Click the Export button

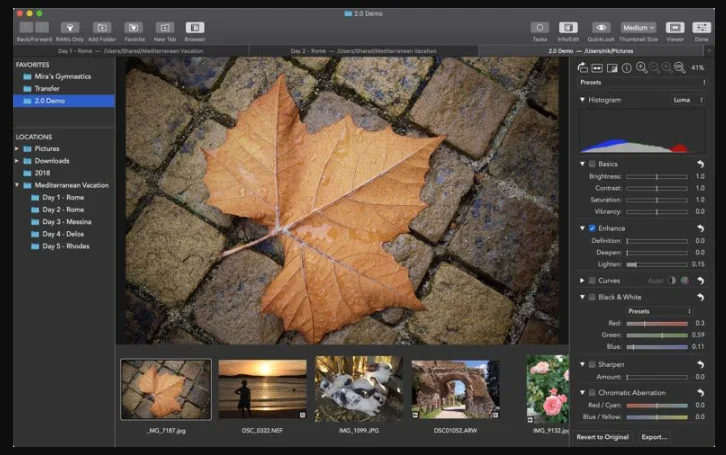pos(654,437)
